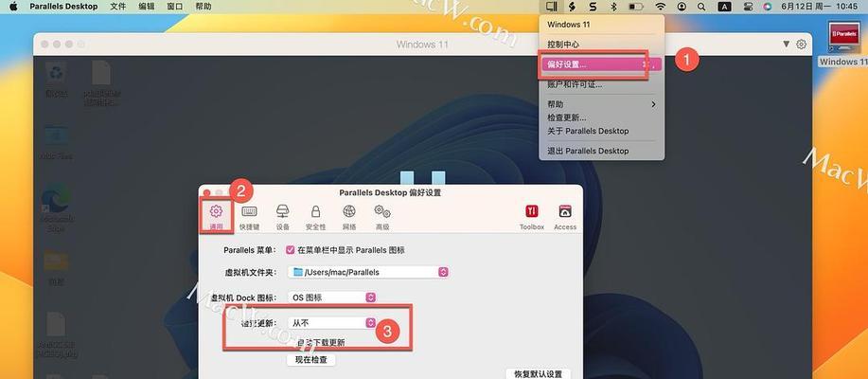868x379 pixels.
Task: Open the Parallels Desktop app menu
Action: point(63,7)
